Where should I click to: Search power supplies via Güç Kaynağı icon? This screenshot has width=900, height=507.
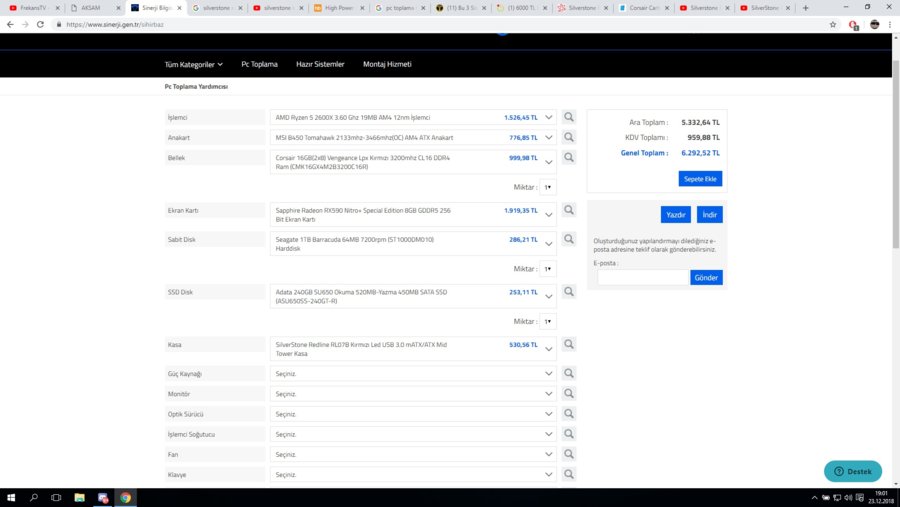pos(568,373)
